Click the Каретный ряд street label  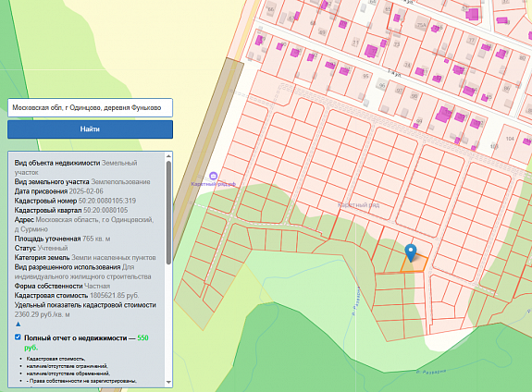[x=359, y=205]
